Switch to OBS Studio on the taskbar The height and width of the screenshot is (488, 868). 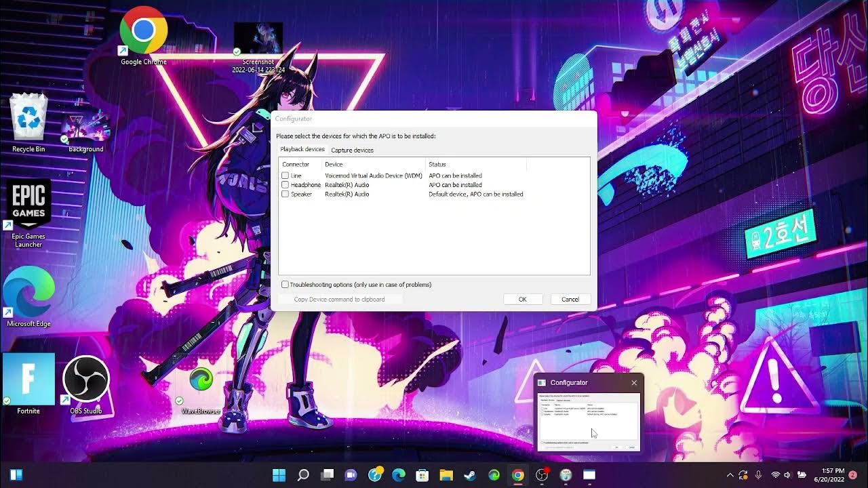click(x=542, y=475)
